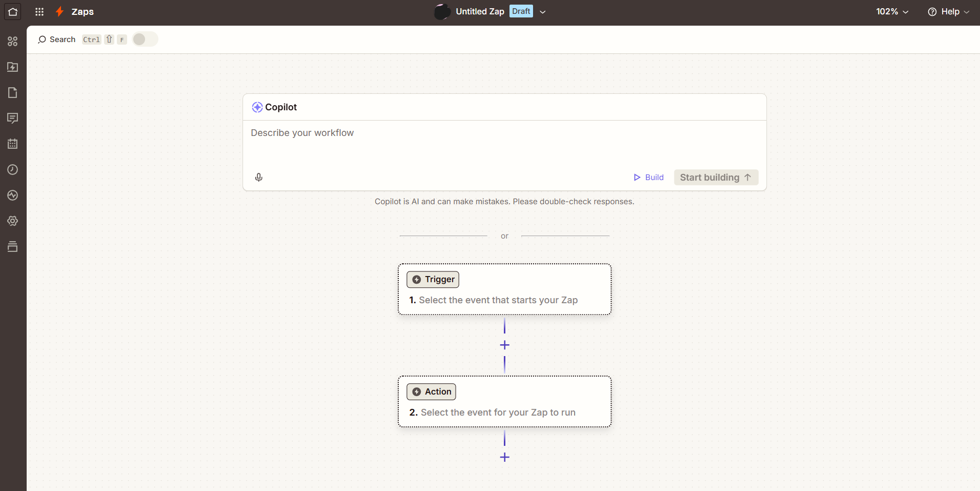Image resolution: width=980 pixels, height=491 pixels.
Task: Open the 102% zoom level dropdown
Action: pos(892,11)
